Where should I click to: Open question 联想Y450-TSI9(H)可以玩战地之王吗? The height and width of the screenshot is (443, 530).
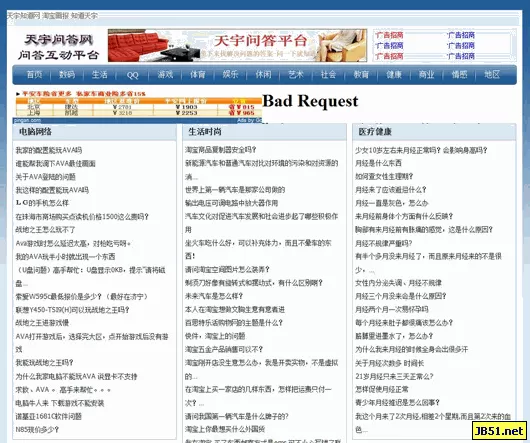pyautogui.click(x=72, y=310)
